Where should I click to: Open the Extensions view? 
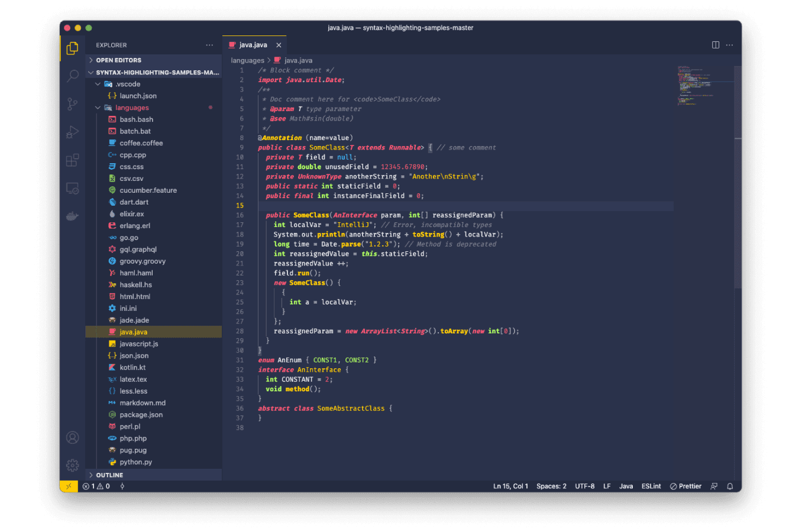point(72,160)
